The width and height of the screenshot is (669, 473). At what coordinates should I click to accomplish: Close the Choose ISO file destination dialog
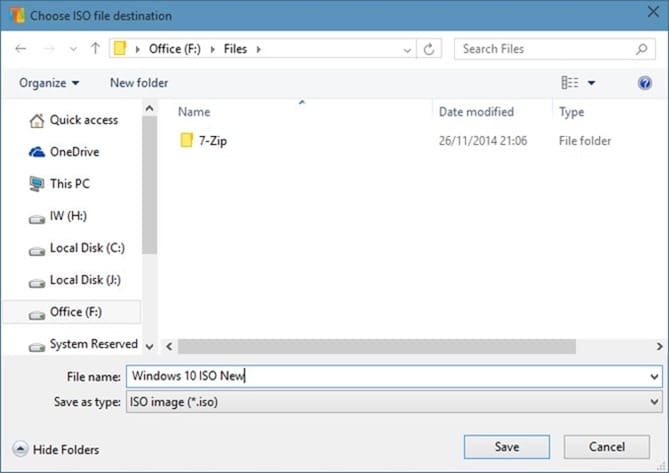pyautogui.click(x=653, y=12)
